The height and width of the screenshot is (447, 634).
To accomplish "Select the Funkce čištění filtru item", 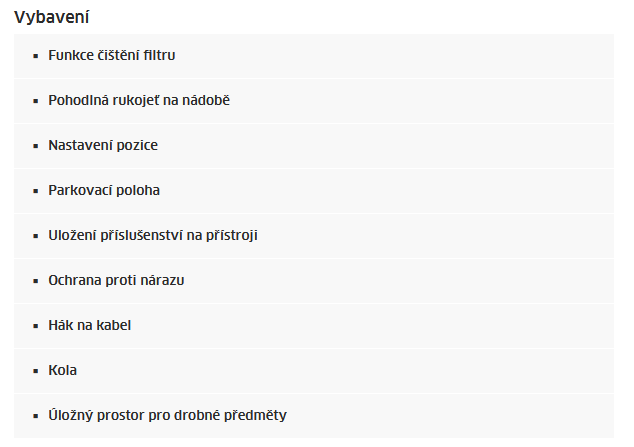I will (x=314, y=56).
